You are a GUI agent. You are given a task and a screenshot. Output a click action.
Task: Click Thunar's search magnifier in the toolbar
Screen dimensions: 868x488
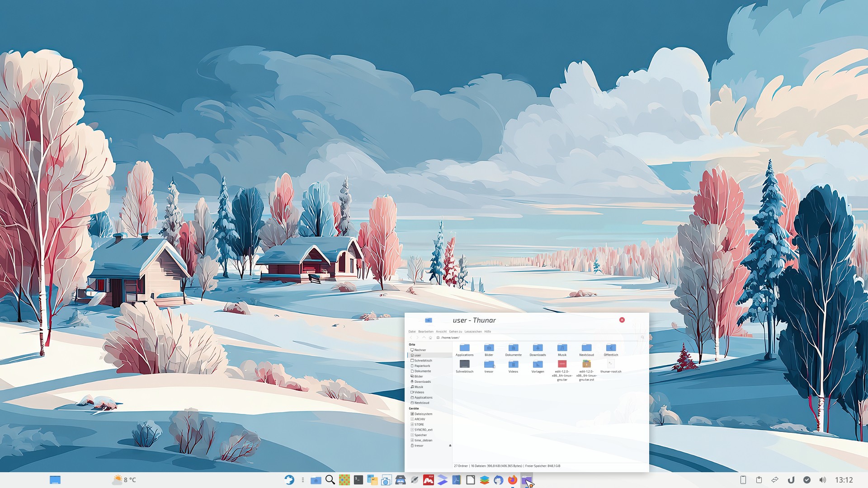tap(642, 338)
